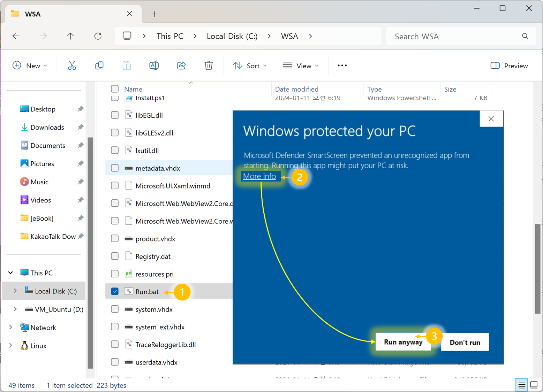This screenshot has width=543, height=392.
Task: Refresh the WSA folder view
Action: tap(98, 36)
